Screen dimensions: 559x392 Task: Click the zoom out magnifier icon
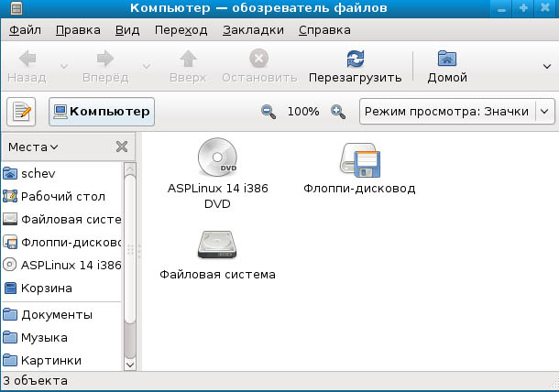[269, 112]
